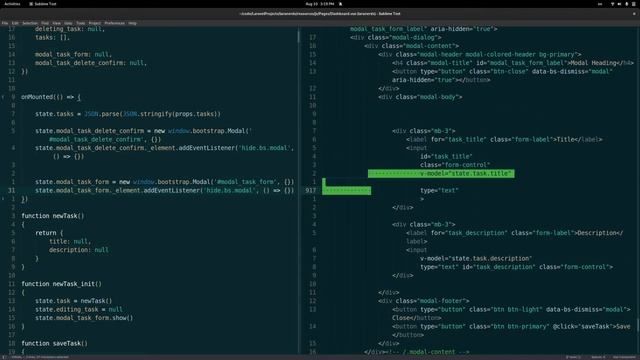Place cursor on 'function newTask_init()' line
This screenshot has height=360, width=640.
(x=62, y=284)
